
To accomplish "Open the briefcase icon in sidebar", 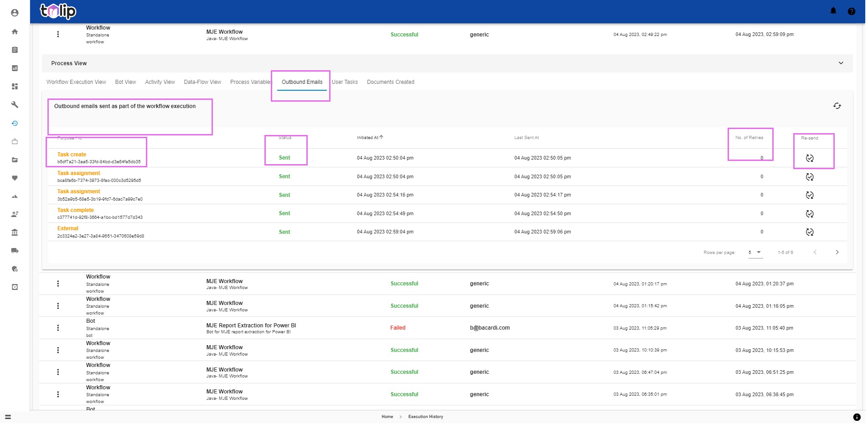I will [x=15, y=141].
